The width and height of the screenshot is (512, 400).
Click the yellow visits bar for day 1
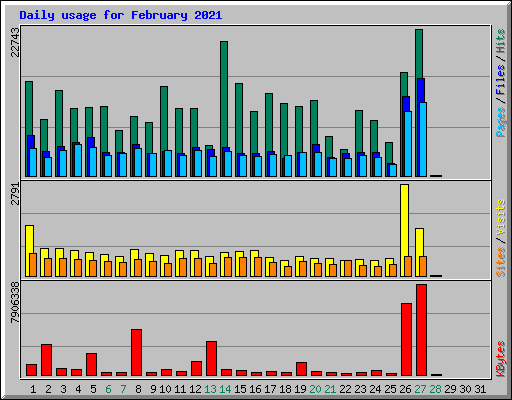(29, 239)
